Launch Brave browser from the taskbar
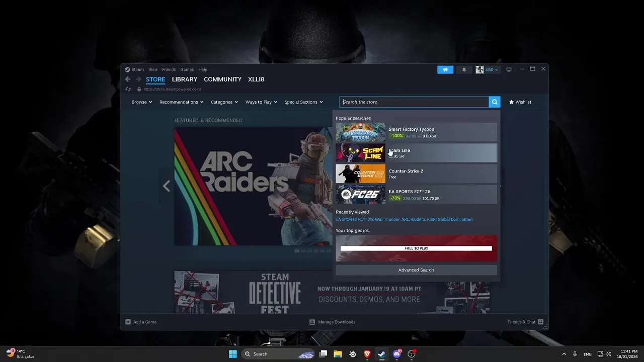 [367, 354]
